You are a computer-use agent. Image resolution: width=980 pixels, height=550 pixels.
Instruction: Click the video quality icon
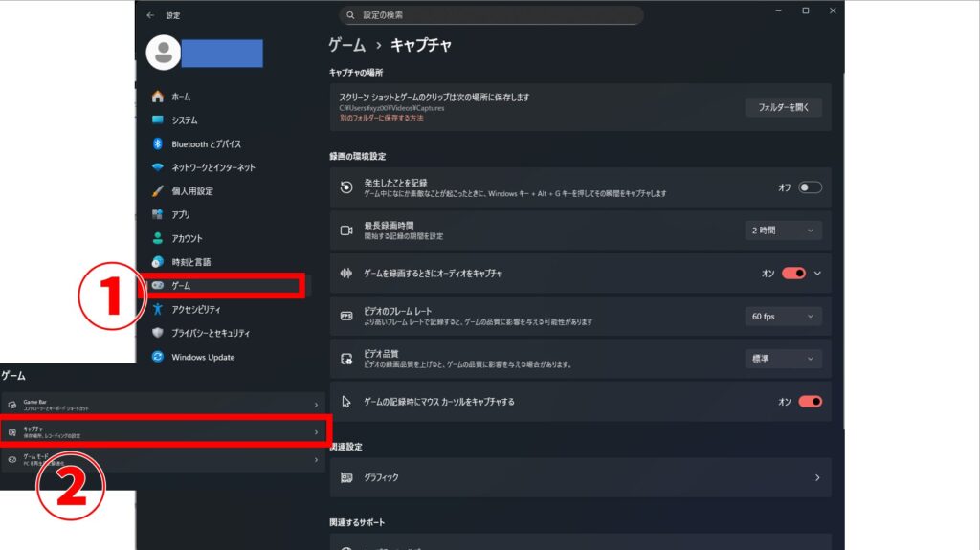346,359
